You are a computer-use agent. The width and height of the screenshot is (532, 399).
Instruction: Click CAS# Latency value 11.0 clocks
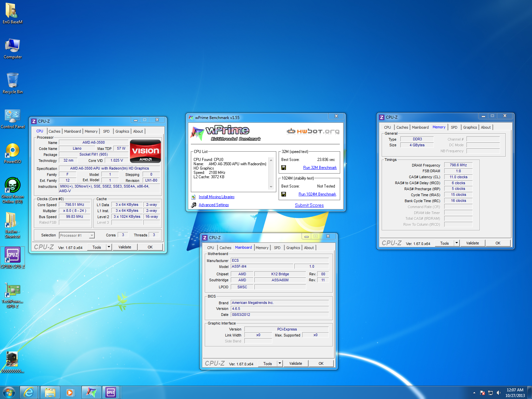(x=458, y=177)
